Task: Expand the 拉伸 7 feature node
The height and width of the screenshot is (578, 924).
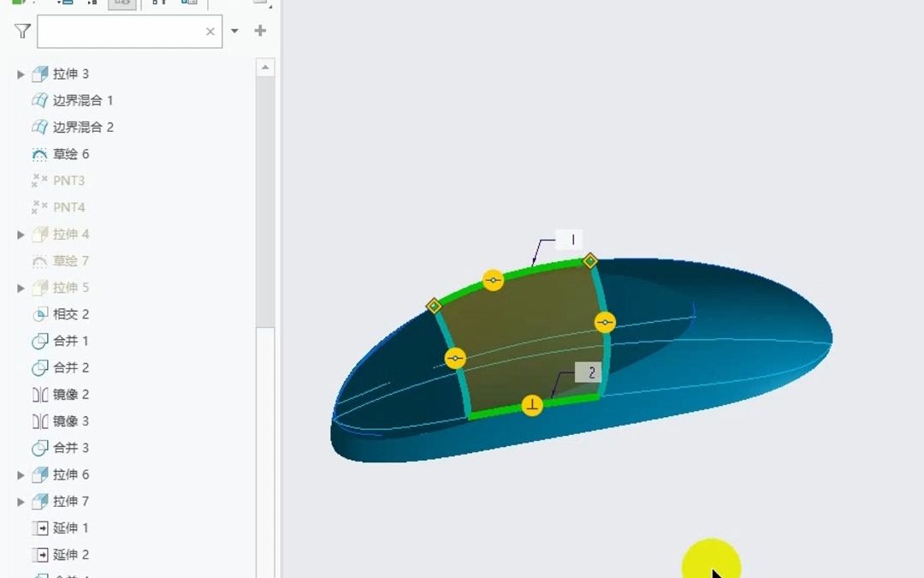Action: point(21,502)
